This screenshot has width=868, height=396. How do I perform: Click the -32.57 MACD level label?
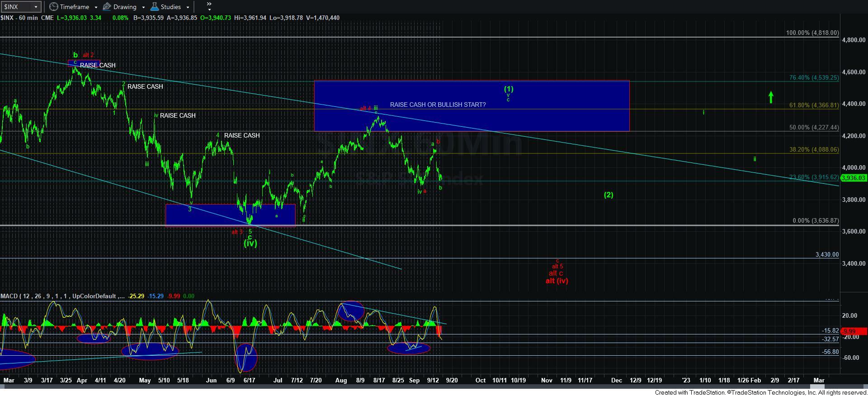pyautogui.click(x=830, y=339)
